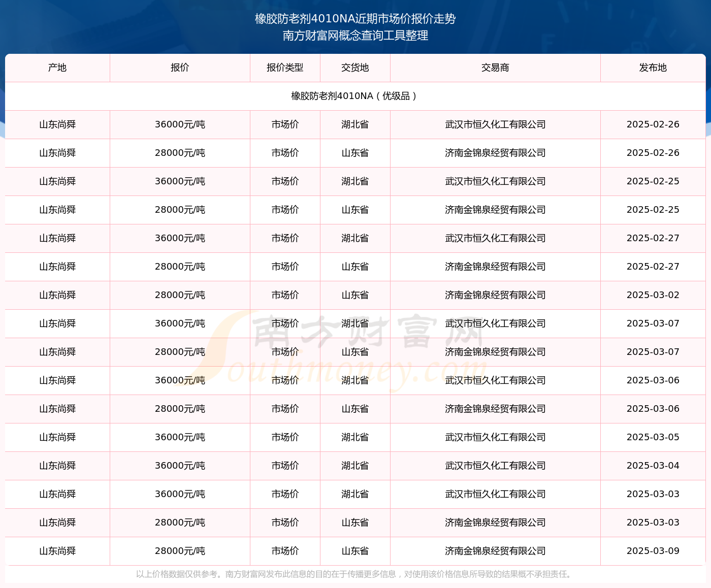Click the 2025-03-02 date cell
The height and width of the screenshot is (588, 711).
[x=653, y=295]
